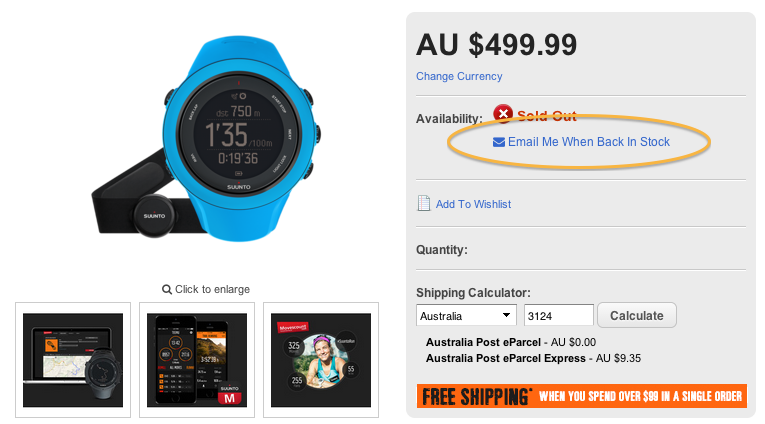
Task: Open the Change Currency link
Action: pos(459,77)
